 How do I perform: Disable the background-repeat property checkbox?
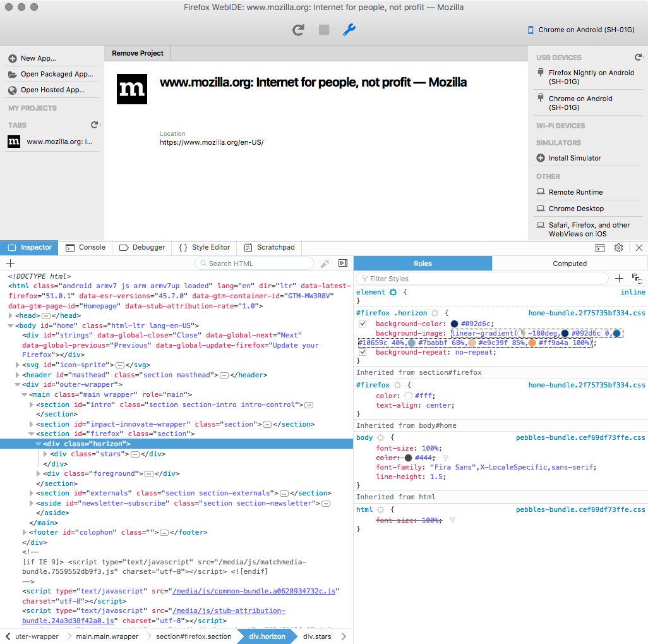(363, 352)
